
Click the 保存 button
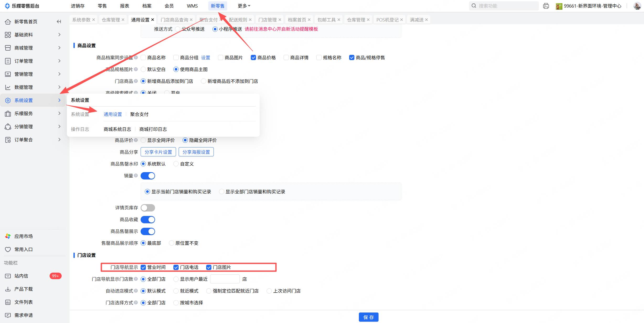pos(368,317)
